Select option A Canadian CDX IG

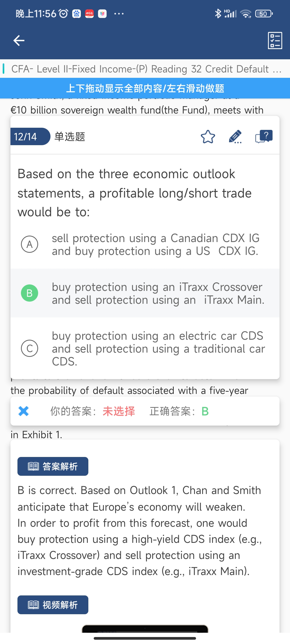coord(145,244)
